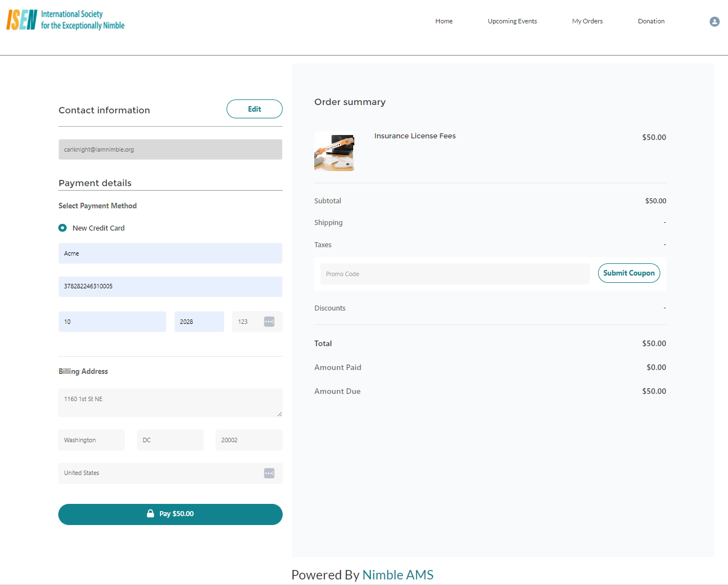The image size is (728, 585).
Task: Open the Donation page
Action: coord(651,22)
